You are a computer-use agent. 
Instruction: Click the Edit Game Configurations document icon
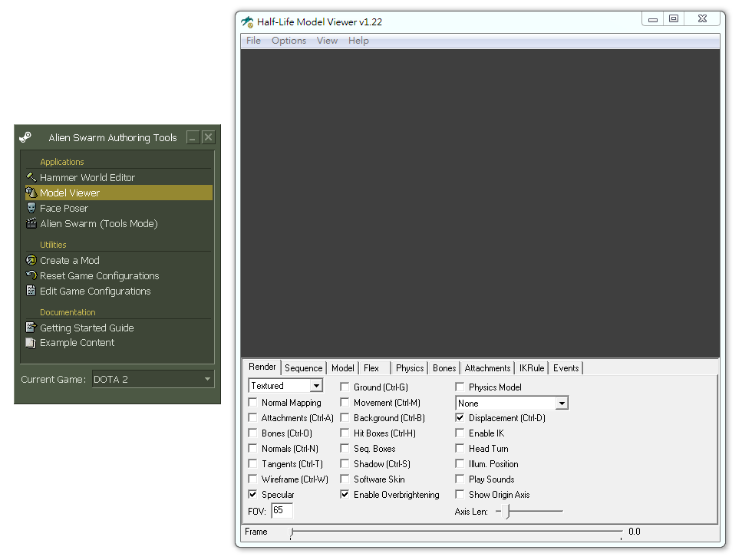tap(31, 291)
